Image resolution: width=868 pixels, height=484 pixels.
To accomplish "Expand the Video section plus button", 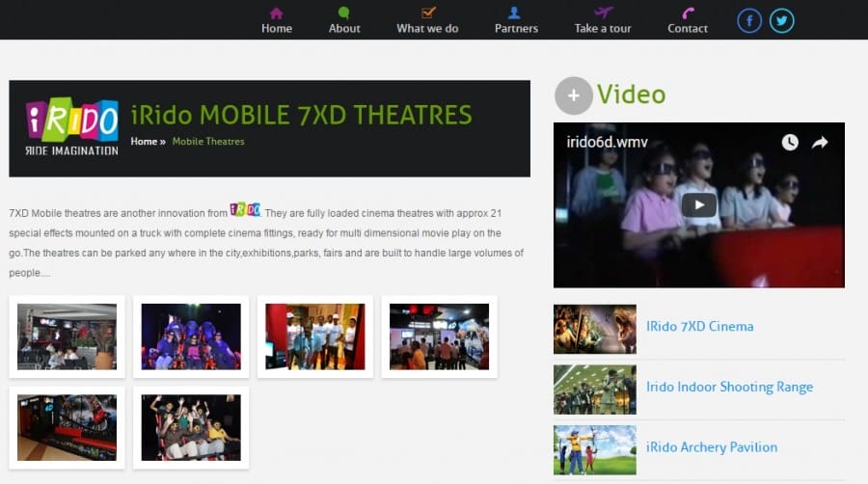I will tap(573, 95).
